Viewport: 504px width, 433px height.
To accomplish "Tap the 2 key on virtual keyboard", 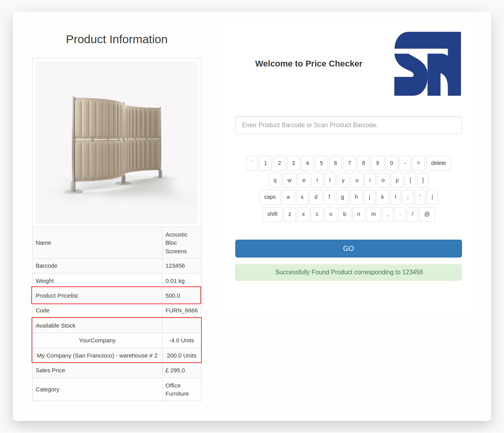I will [279, 163].
